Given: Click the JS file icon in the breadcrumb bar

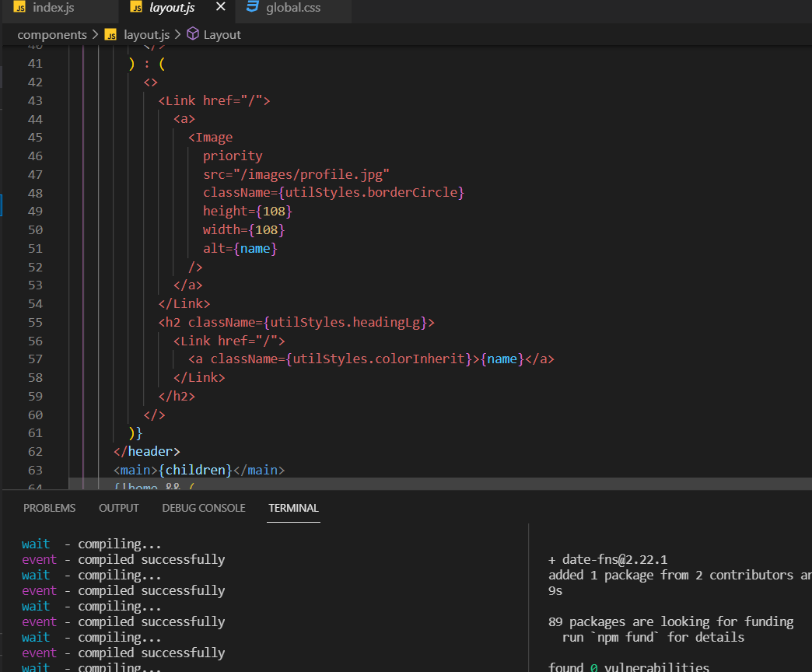Looking at the screenshot, I should pos(111,34).
